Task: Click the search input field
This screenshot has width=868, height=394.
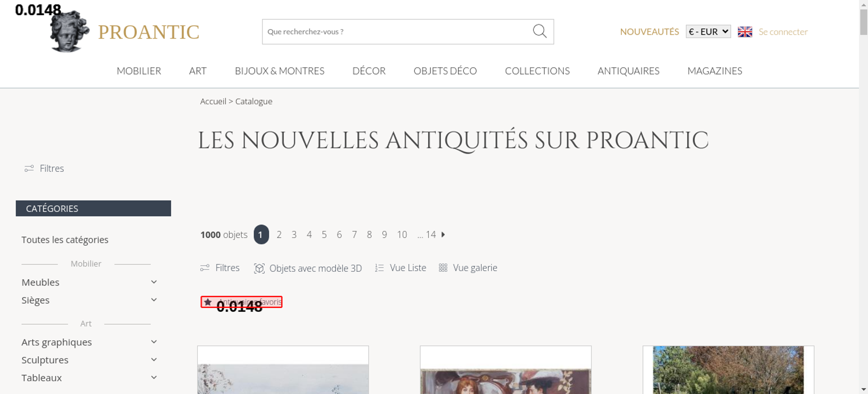Action: pyautogui.click(x=395, y=32)
